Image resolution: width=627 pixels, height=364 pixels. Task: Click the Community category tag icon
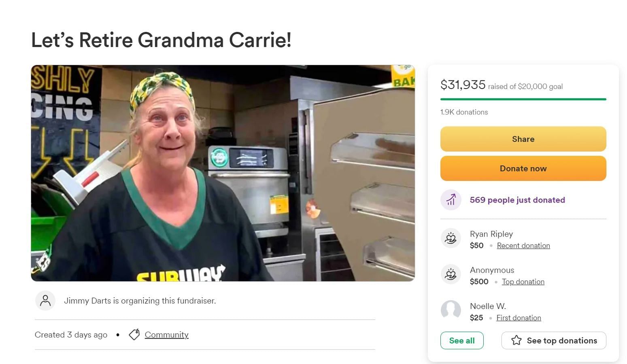tap(134, 334)
